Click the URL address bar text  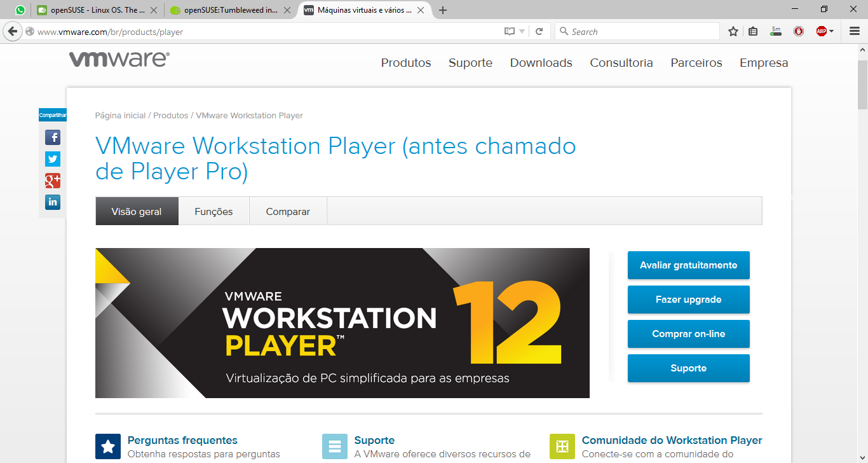point(111,32)
